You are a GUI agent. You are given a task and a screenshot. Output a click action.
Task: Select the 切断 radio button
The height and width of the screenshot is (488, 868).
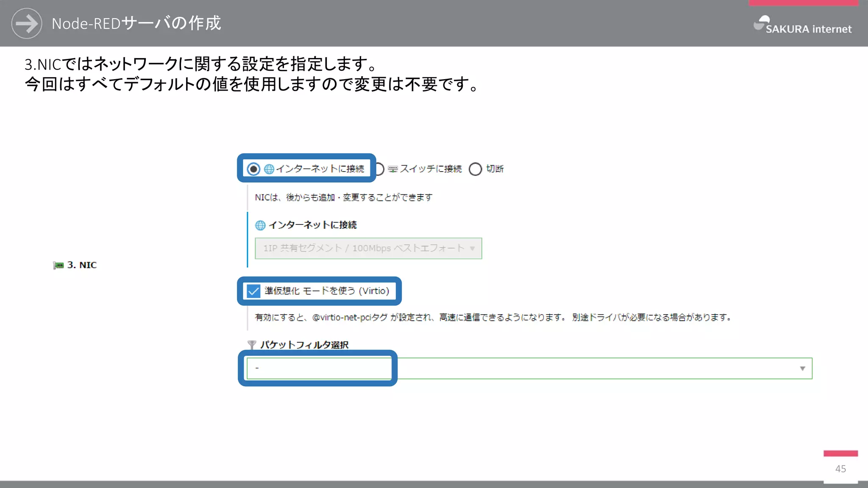(475, 169)
